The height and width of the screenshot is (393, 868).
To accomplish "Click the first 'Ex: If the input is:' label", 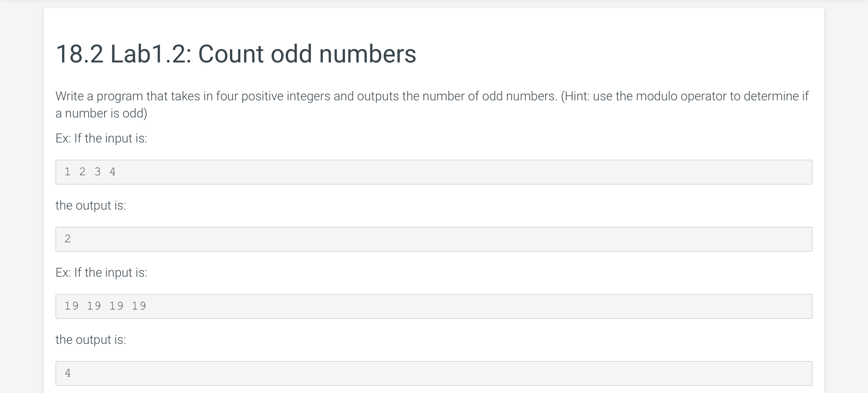I will pyautogui.click(x=101, y=138).
